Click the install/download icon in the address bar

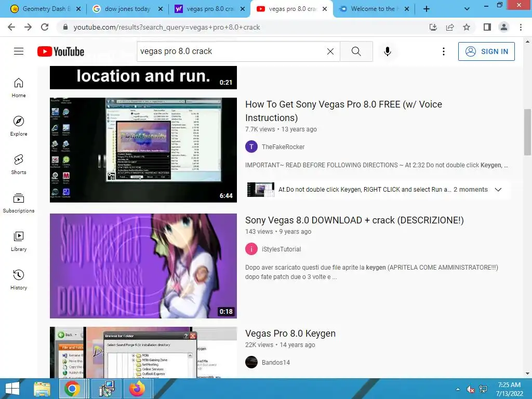coord(433,27)
